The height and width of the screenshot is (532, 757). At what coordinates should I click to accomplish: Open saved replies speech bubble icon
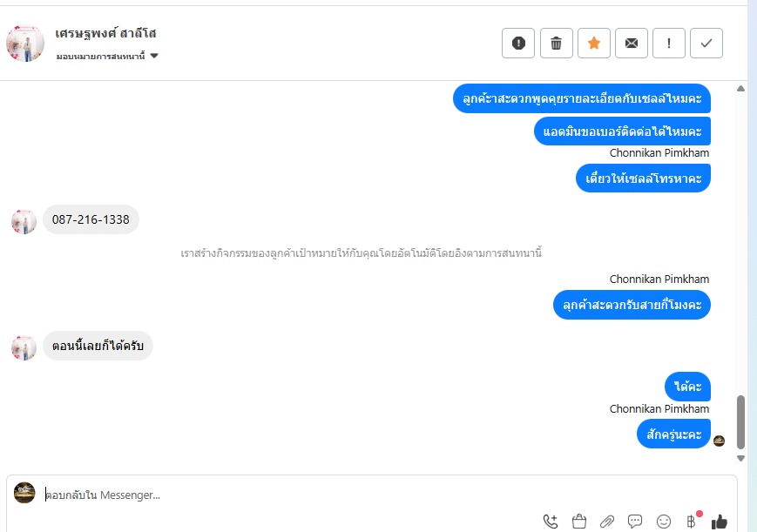[635, 522]
